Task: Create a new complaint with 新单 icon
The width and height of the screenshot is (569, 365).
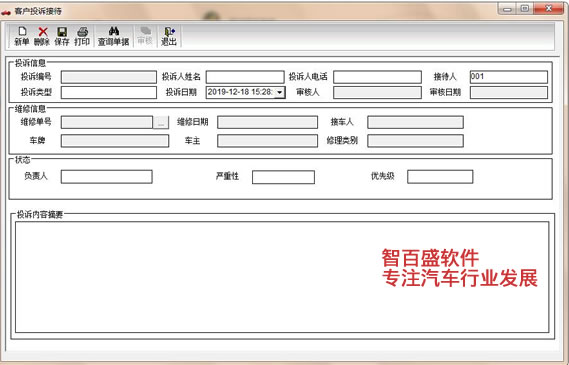Action: tap(21, 36)
